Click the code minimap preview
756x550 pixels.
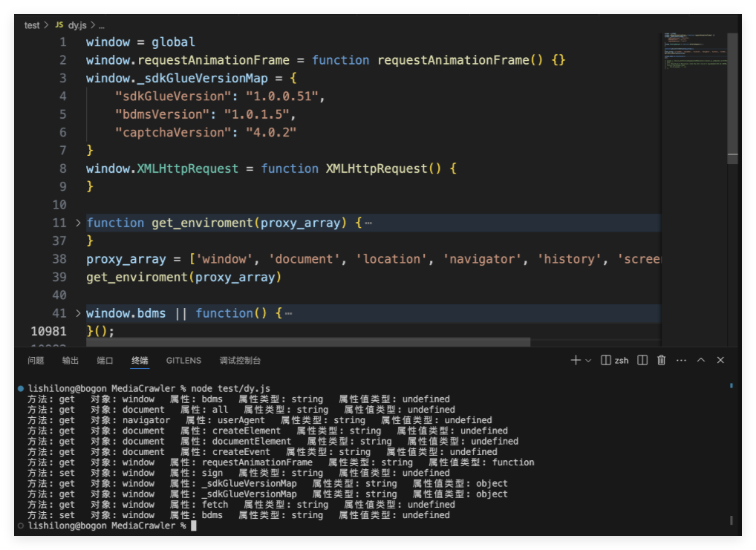pyautogui.click(x=694, y=51)
